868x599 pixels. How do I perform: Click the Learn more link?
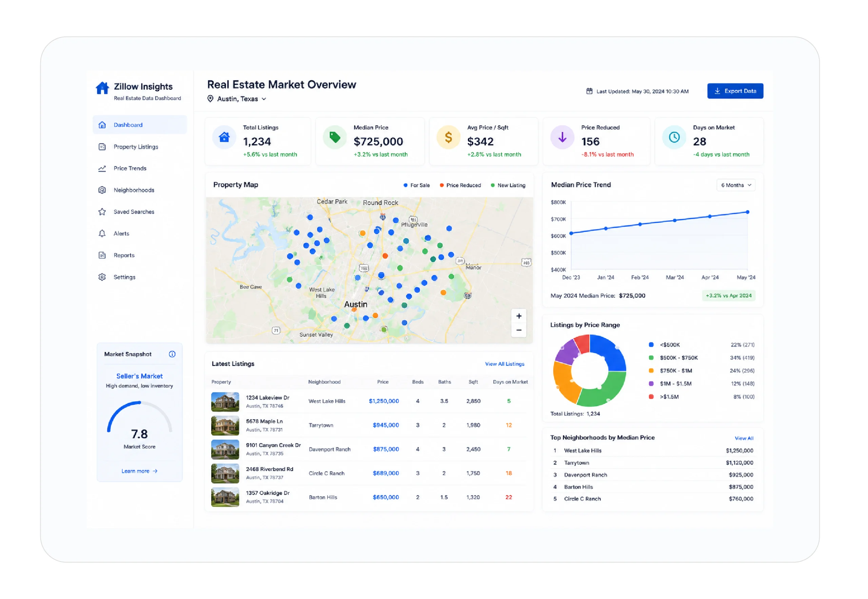click(139, 472)
